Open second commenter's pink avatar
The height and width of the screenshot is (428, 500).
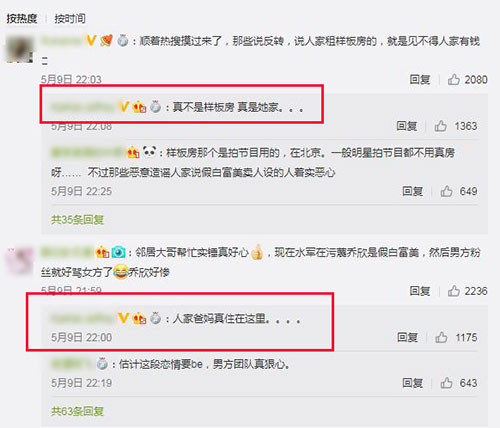(x=20, y=261)
